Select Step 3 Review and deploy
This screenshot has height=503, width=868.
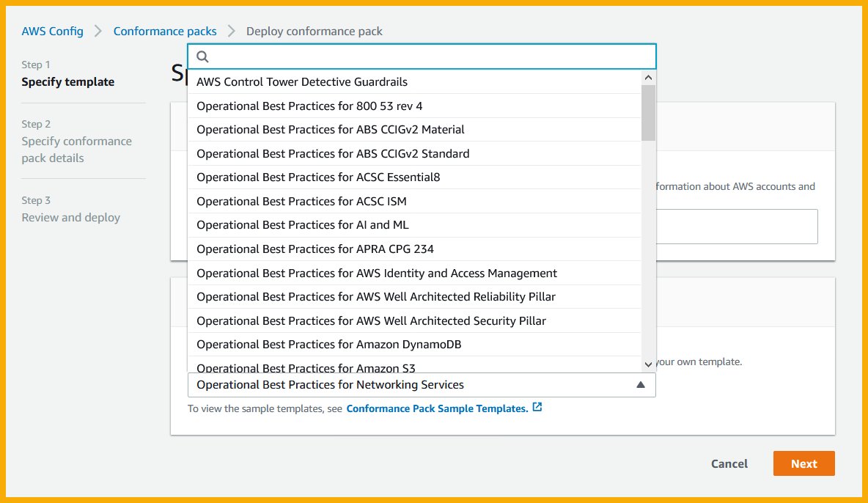point(71,210)
